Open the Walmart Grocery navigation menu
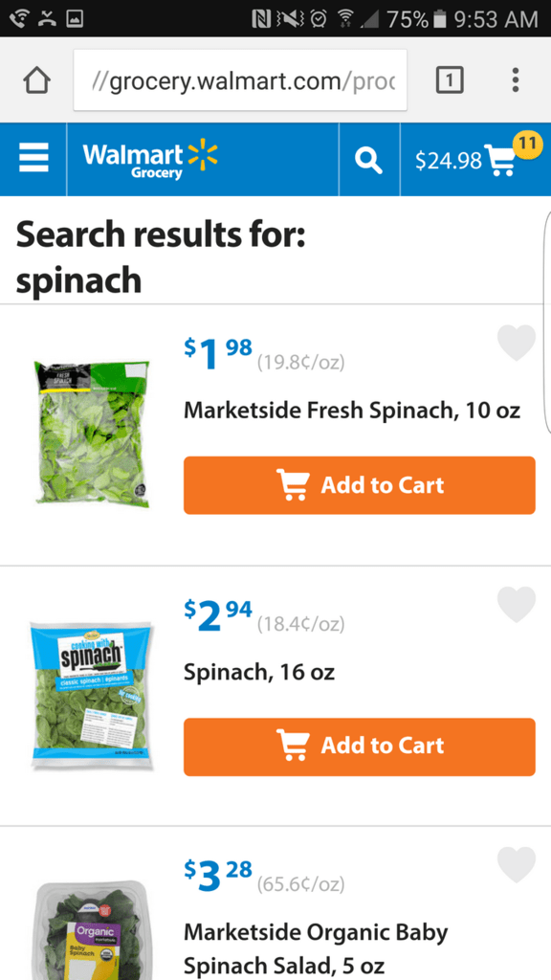Viewport: 551px width, 980px height. click(33, 159)
